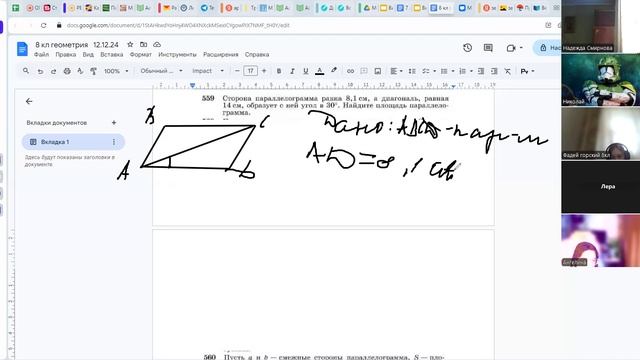Reload the browser page

(43, 25)
